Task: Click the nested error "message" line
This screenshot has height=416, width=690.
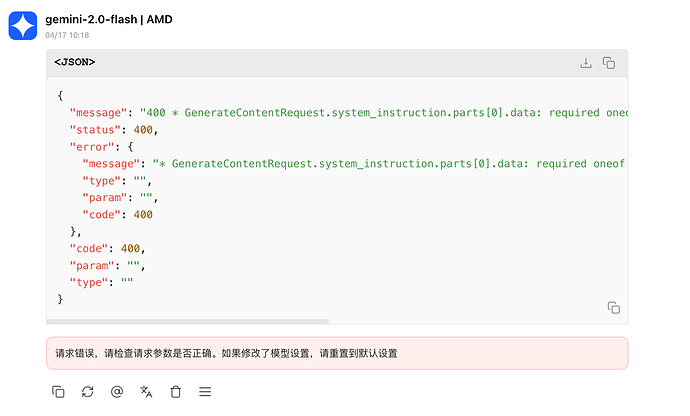Action: click(353, 164)
